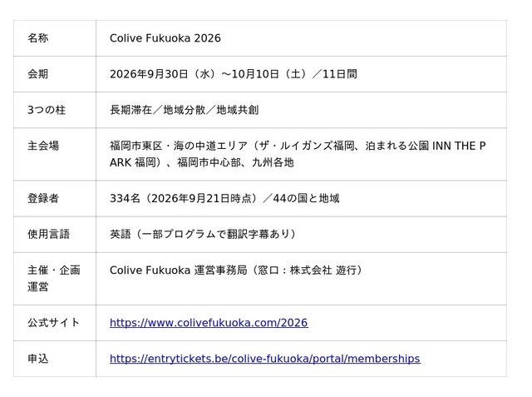
Task: Click the 申込 row label
Action: coord(38,359)
